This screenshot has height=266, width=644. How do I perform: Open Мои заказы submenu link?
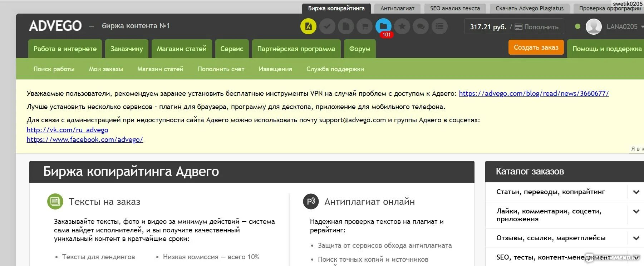106,69
